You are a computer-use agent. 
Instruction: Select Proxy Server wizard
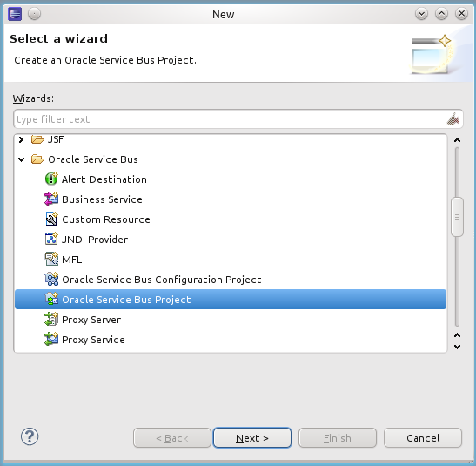click(x=91, y=320)
